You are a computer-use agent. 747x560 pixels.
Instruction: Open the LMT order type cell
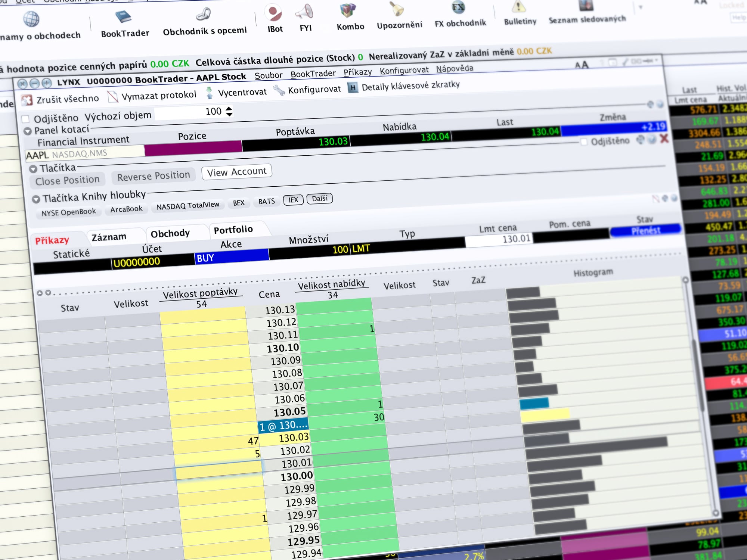[x=408, y=246]
